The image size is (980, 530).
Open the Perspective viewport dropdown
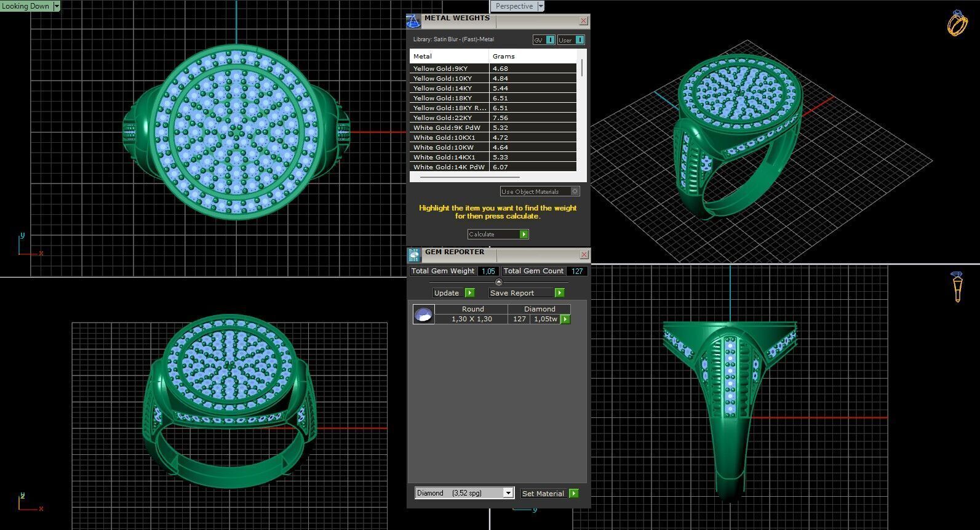(x=541, y=6)
